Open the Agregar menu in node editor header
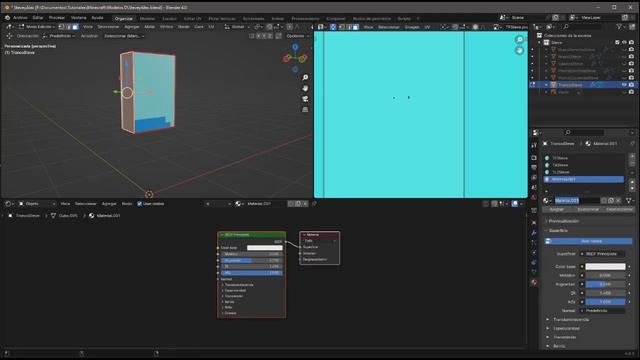Viewport: 640px width, 360px height. click(x=109, y=204)
